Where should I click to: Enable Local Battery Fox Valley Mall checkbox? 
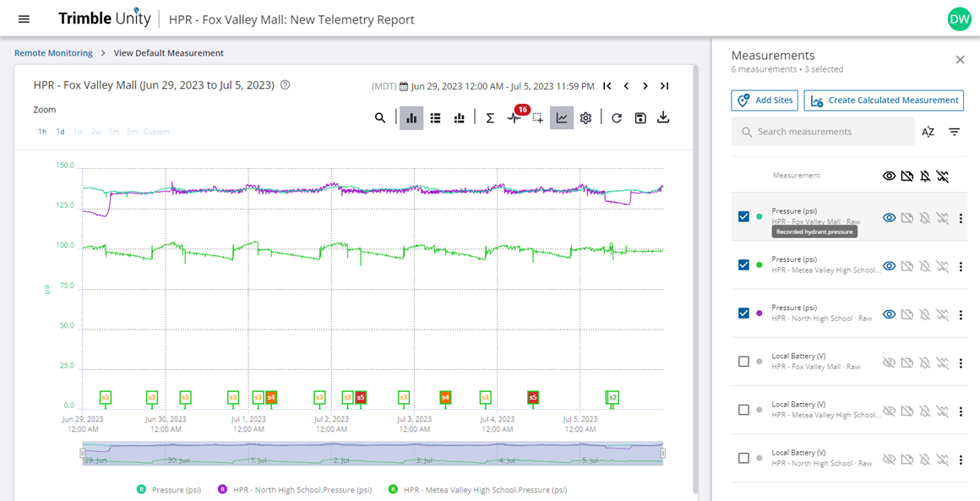point(743,362)
